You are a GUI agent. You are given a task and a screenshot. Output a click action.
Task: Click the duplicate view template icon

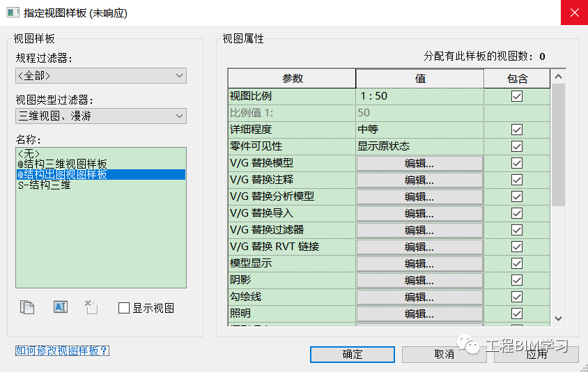(27, 307)
